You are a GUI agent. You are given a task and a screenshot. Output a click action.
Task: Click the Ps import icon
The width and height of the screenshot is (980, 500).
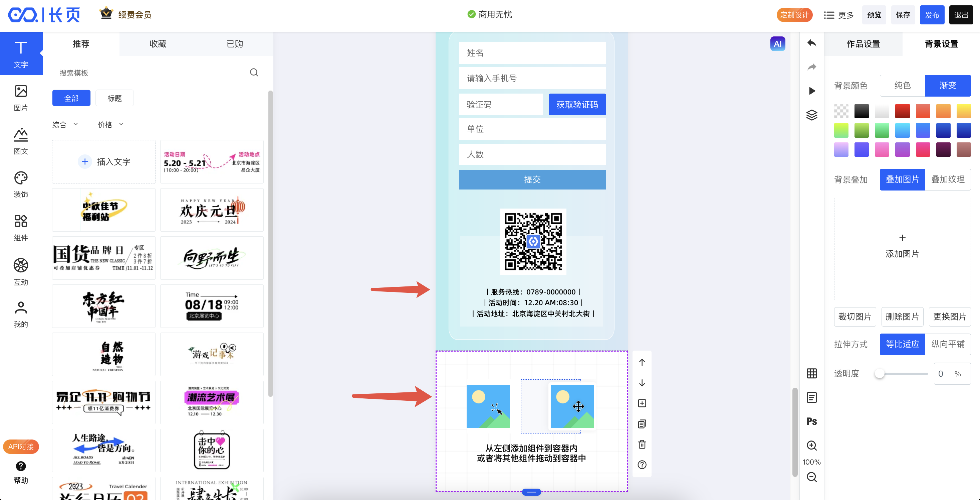pos(811,421)
